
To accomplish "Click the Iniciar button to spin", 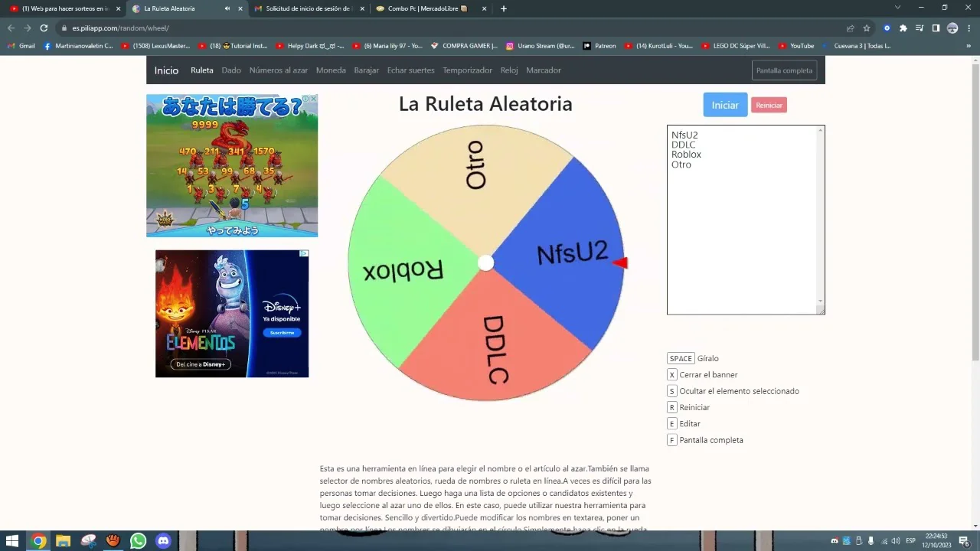I will (724, 105).
